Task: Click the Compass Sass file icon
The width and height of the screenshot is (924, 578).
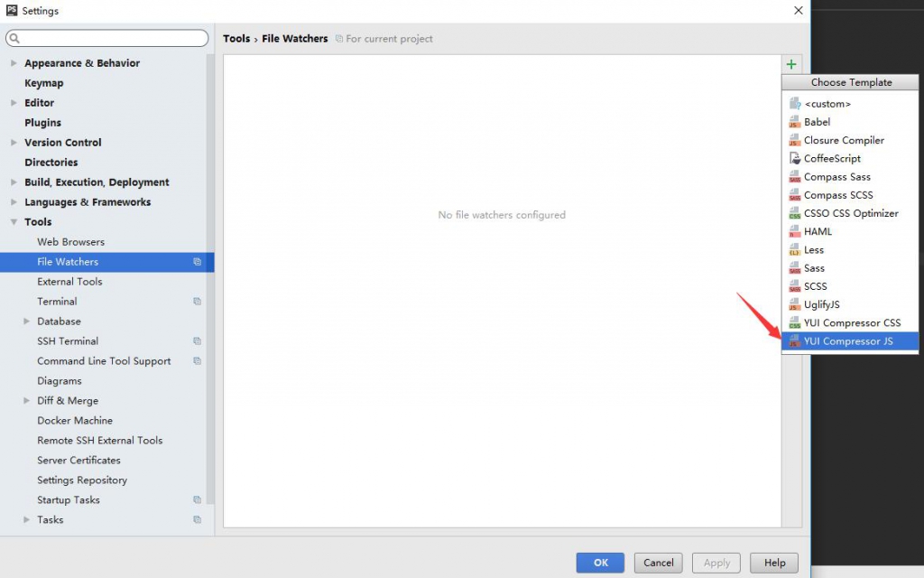Action: pyautogui.click(x=794, y=177)
